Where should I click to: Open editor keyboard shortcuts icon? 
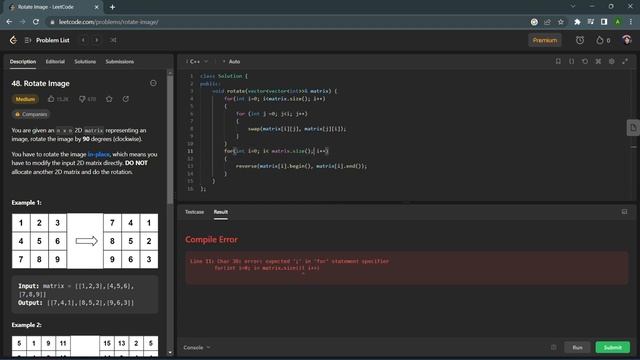[598, 61]
